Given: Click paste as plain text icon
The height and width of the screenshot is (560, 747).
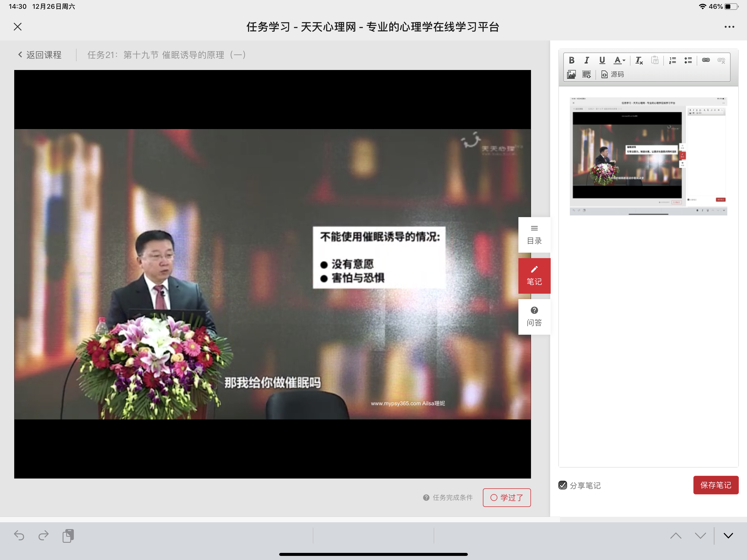Looking at the screenshot, I should [655, 60].
